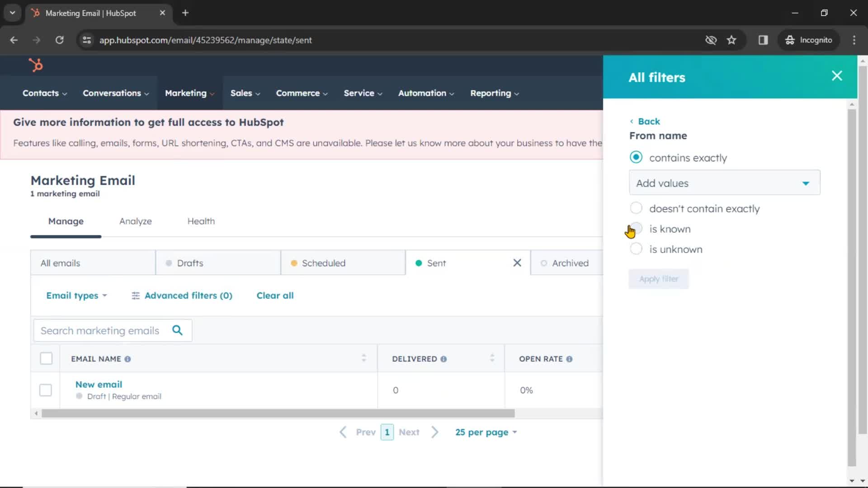Click the HubSpot sprocket logo
Image resolution: width=868 pixels, height=488 pixels.
pos(36,66)
